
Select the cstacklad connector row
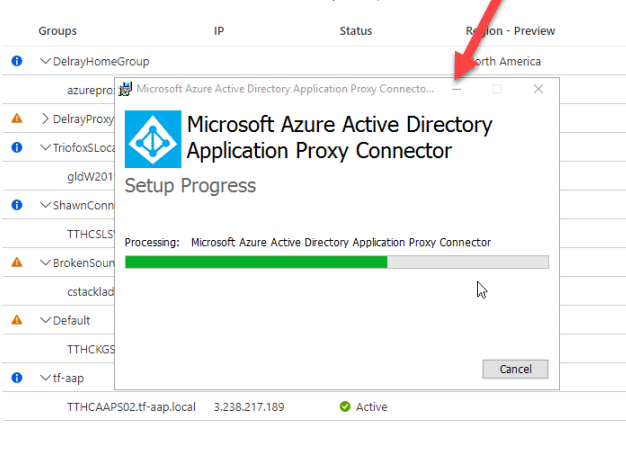click(91, 292)
